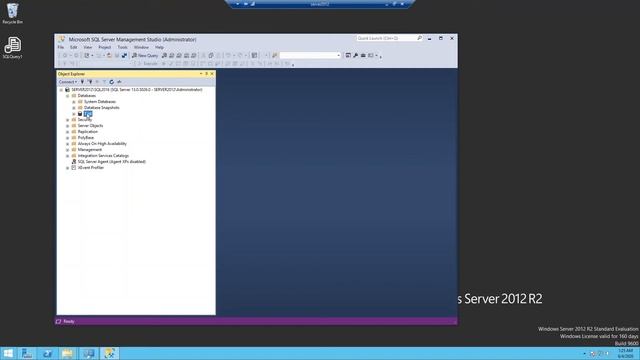640x360 pixels.
Task: Open the Project menu
Action: pos(104,47)
